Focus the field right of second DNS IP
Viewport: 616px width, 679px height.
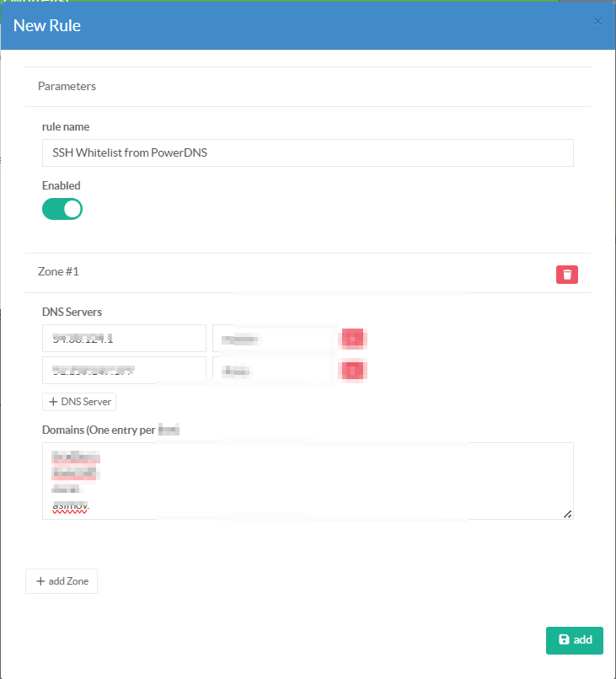tap(275, 370)
